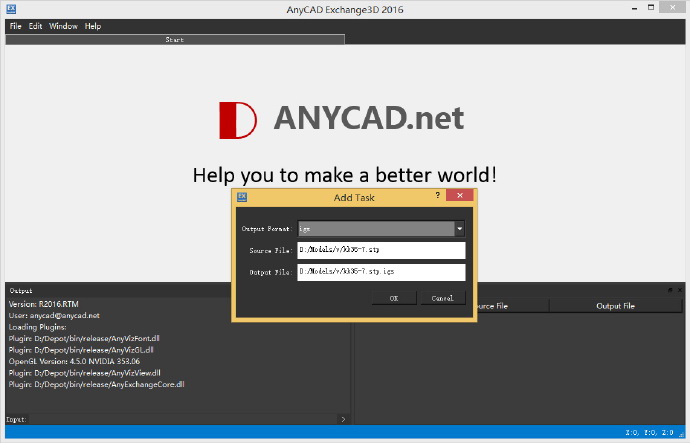The width and height of the screenshot is (690, 443).
Task: Click the igs value in Output Format combo
Action: click(x=305, y=229)
